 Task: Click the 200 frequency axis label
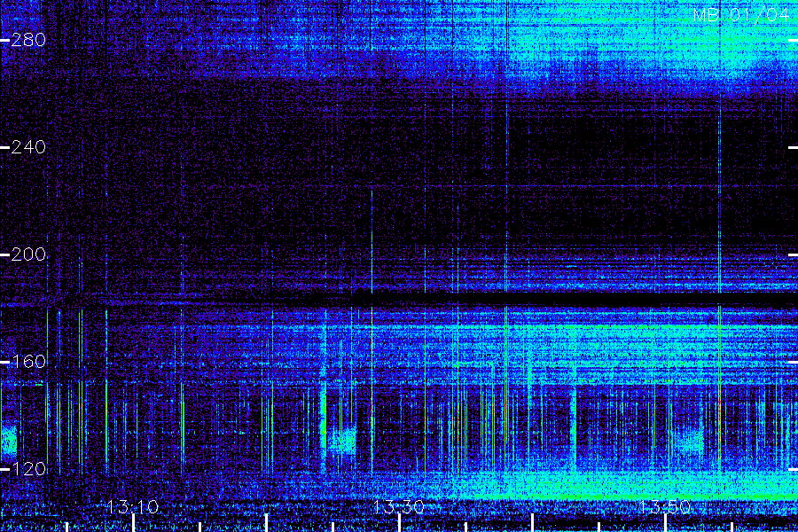(x=28, y=254)
